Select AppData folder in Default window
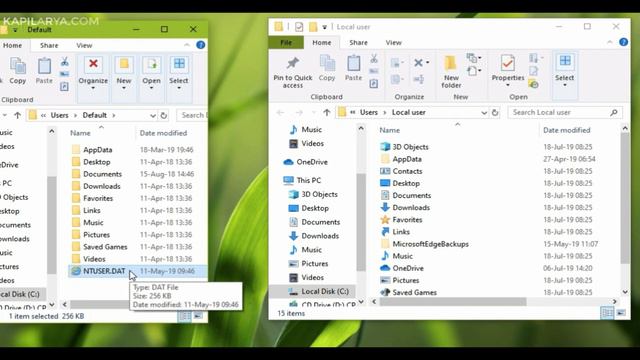640x360 pixels. pos(98,150)
